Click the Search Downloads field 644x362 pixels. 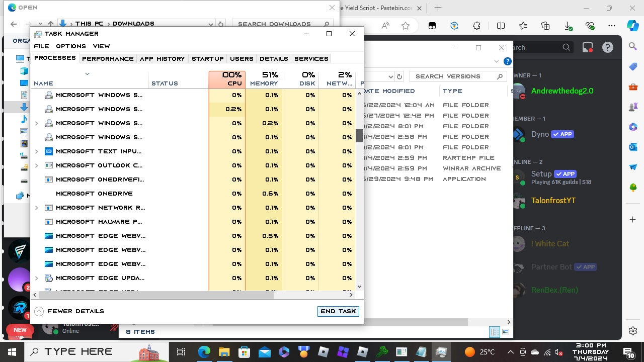pos(284,24)
